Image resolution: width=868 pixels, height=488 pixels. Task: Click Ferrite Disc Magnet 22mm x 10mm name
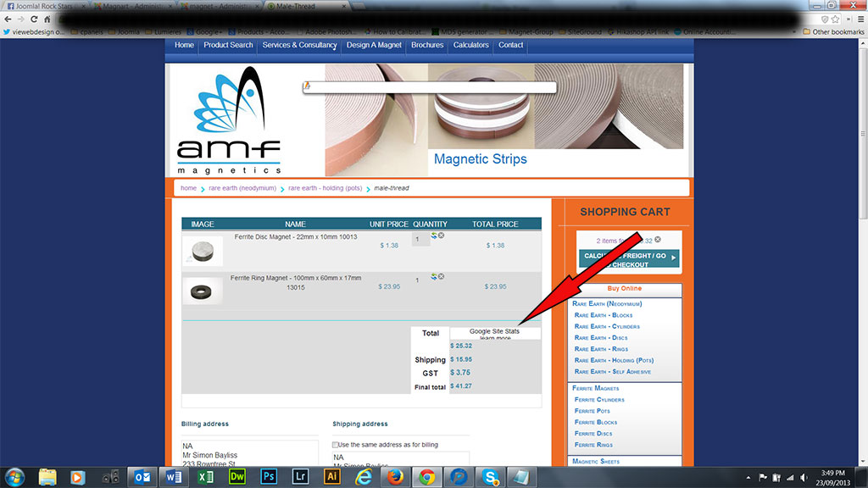296,237
